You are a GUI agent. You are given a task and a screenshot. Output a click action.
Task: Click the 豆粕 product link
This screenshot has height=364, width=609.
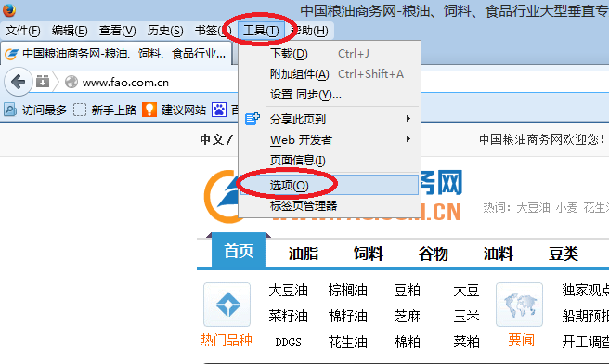click(407, 291)
